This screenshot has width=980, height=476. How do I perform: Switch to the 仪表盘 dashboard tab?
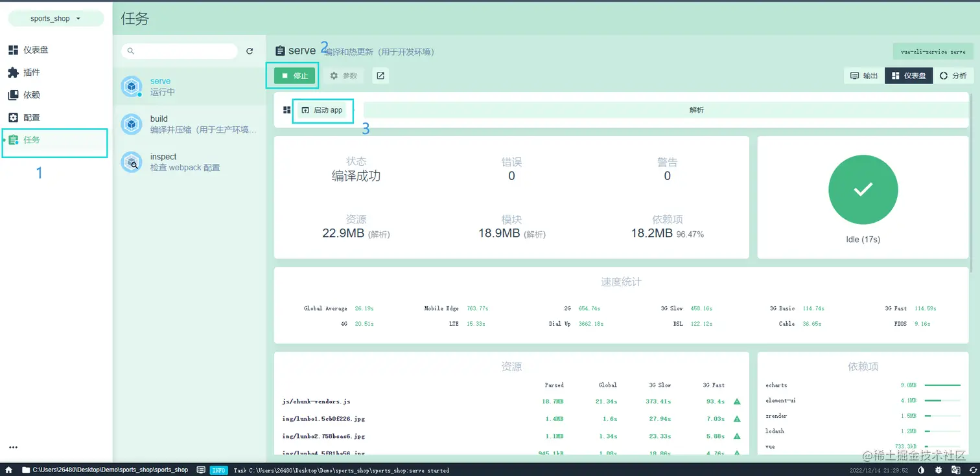point(908,76)
